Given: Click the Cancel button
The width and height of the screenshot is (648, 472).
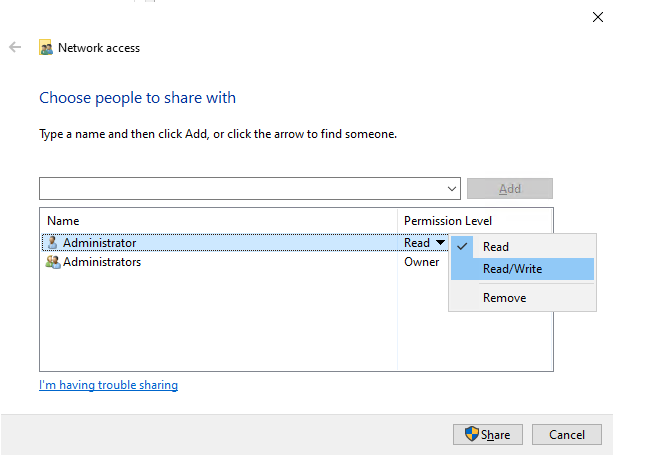Looking at the screenshot, I should point(567,434).
